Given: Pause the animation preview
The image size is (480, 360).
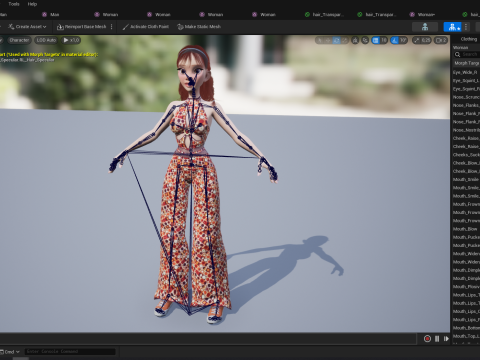Looking at the screenshot, I should (x=437, y=339).
